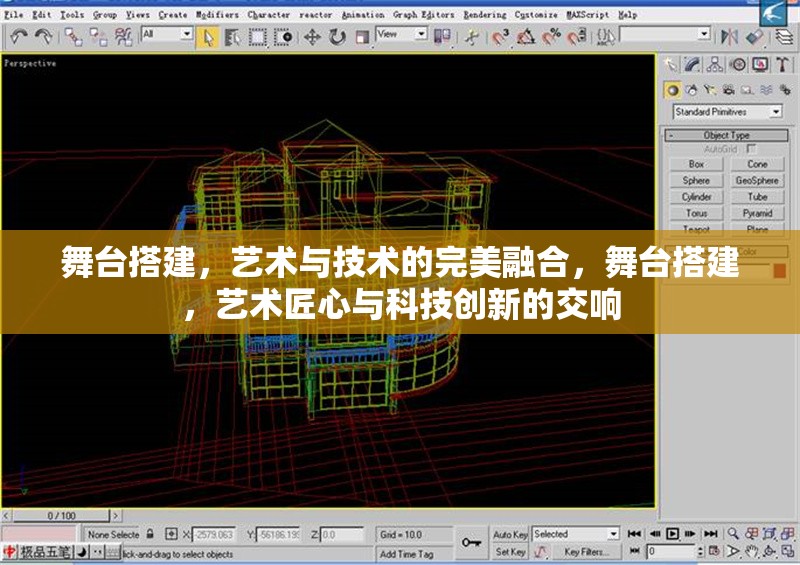Open the View reference coordinate dropdown
Screen dimensions: 800x565
pos(401,35)
